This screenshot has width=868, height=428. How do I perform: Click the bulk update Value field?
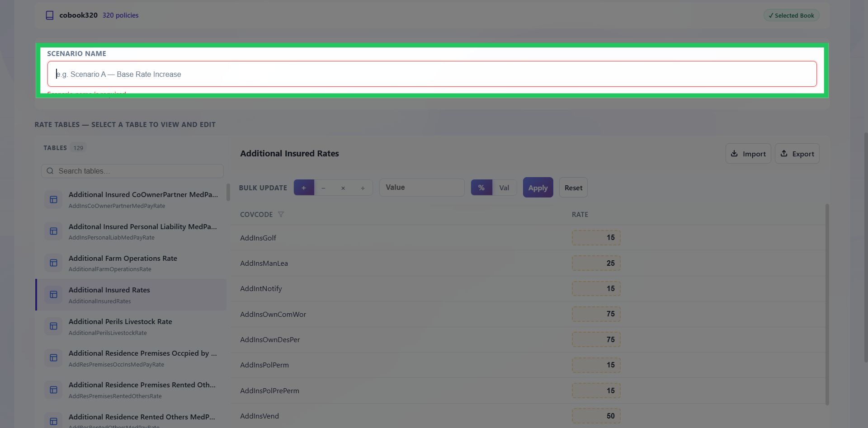point(422,188)
